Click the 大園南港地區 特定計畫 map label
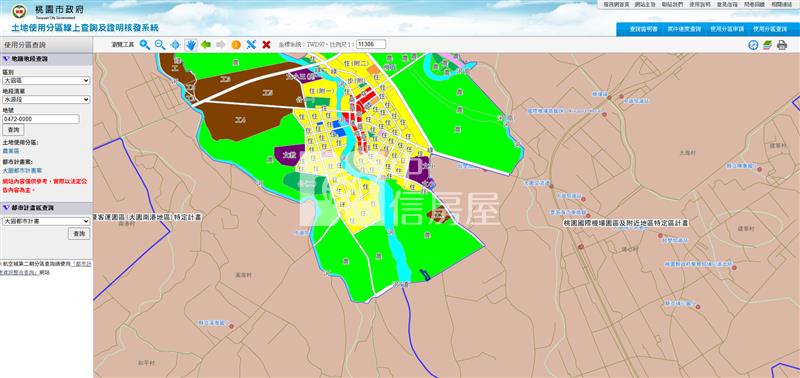 [x=147, y=217]
